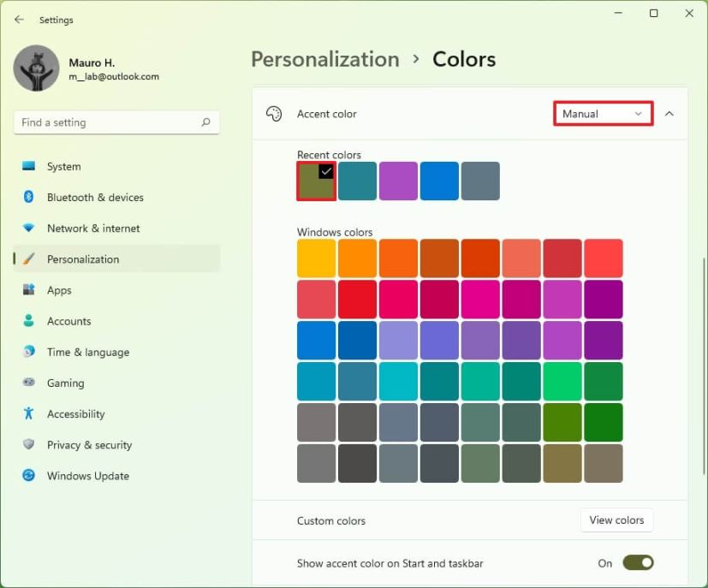Open System settings page
This screenshot has width=708, height=588.
tap(116, 166)
